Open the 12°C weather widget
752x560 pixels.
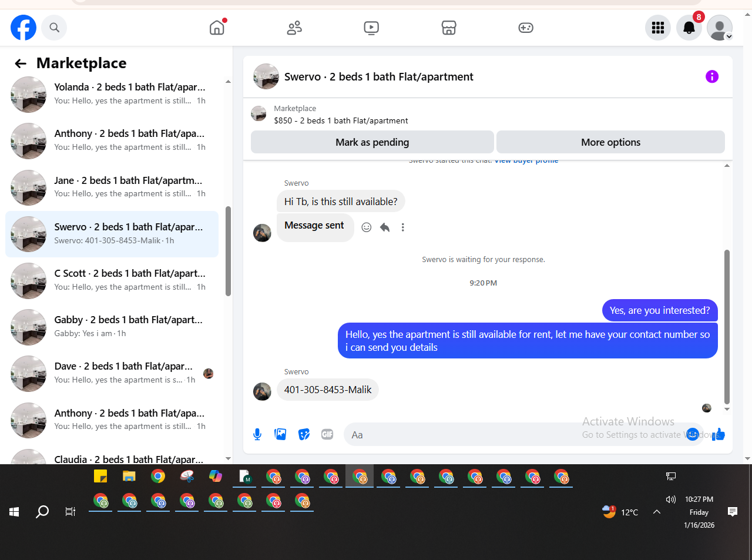(x=620, y=512)
